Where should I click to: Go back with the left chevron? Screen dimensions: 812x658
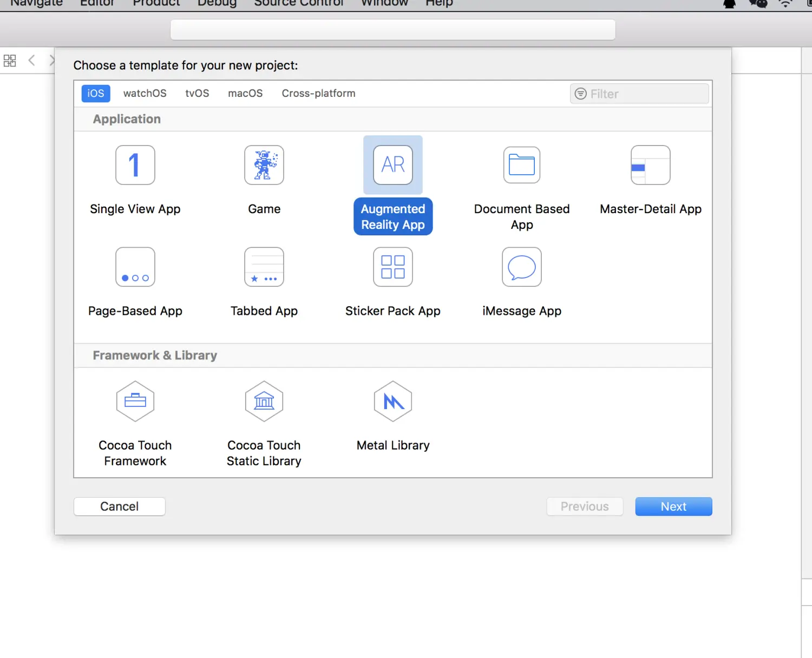31,60
